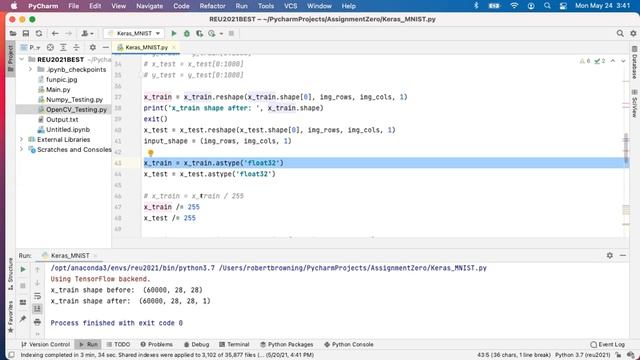This screenshot has height=360, width=640.
Task: Rerun Keras_MNIST in Run tool window
Action: (x=23, y=269)
